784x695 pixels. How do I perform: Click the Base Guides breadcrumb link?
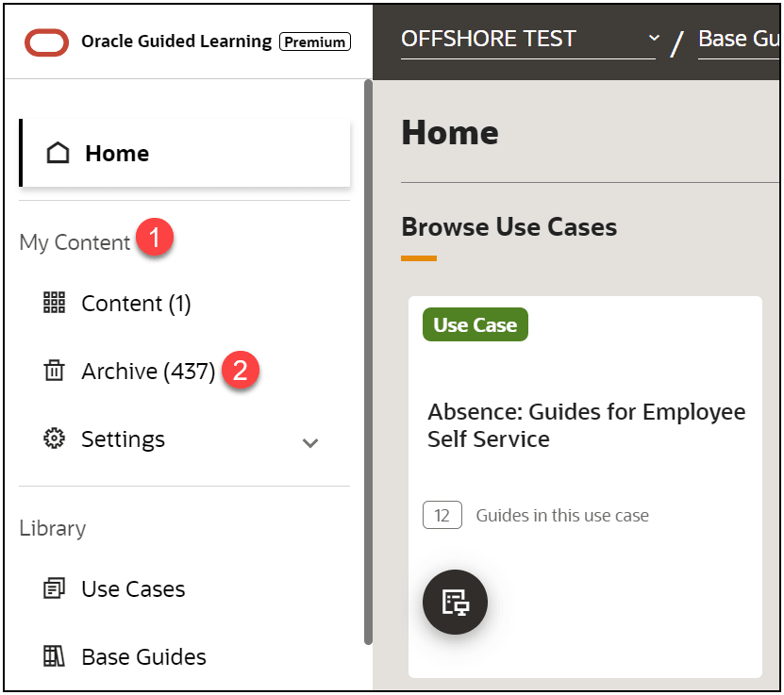click(x=739, y=40)
